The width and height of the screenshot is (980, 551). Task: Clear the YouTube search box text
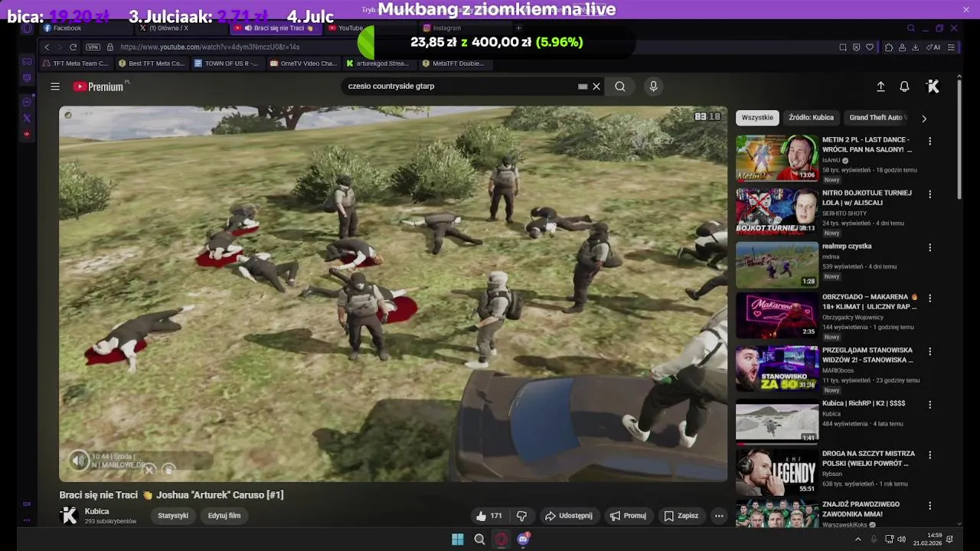pos(596,86)
